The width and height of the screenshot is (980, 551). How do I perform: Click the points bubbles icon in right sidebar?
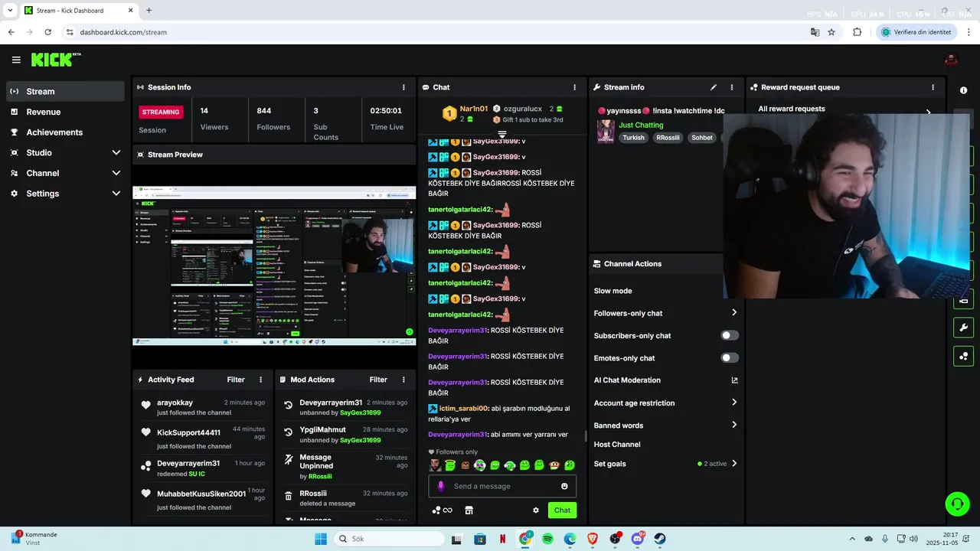[x=963, y=357]
